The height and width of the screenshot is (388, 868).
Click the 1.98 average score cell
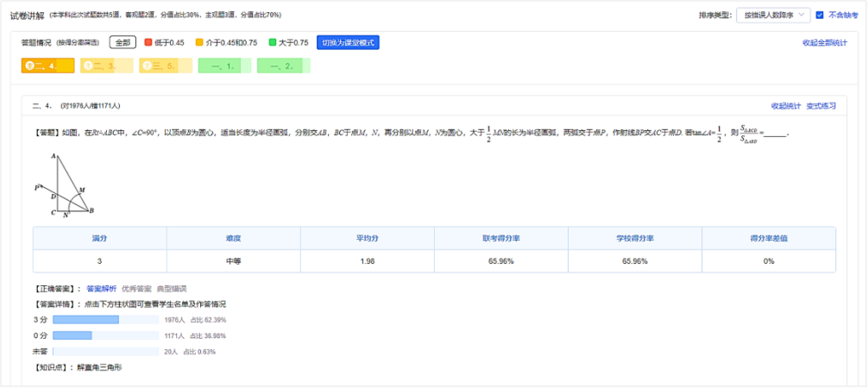click(368, 261)
